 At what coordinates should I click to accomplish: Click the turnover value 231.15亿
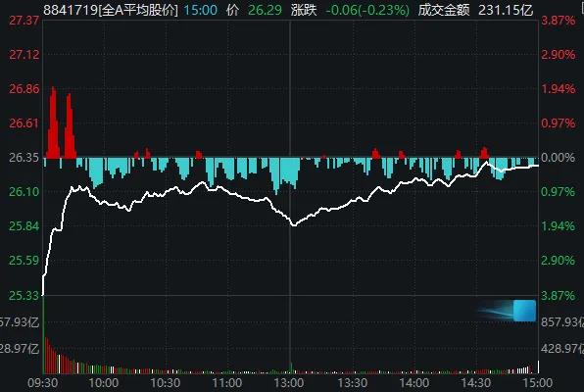tap(506, 10)
